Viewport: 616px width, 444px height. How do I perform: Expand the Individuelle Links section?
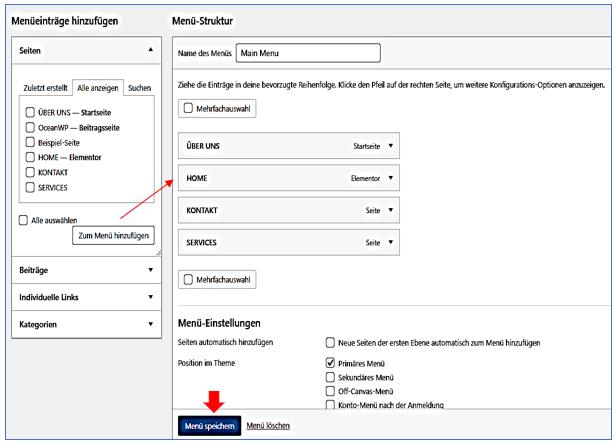(x=151, y=296)
